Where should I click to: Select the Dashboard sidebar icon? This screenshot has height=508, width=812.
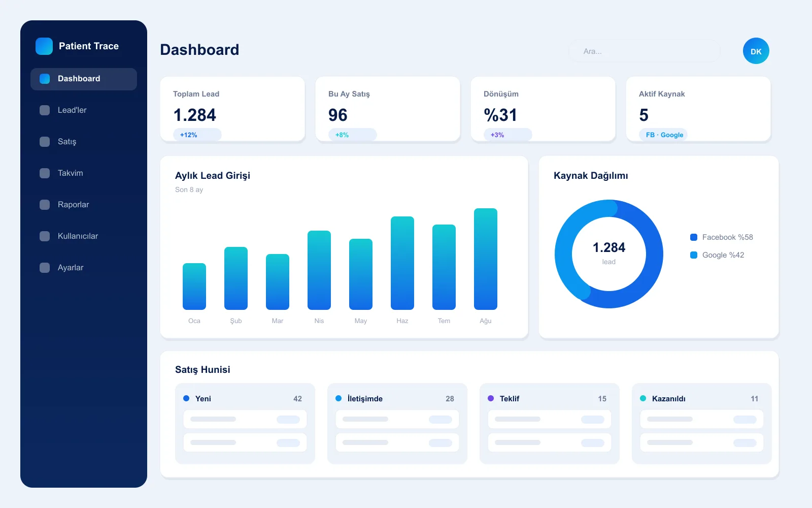pyautogui.click(x=45, y=79)
